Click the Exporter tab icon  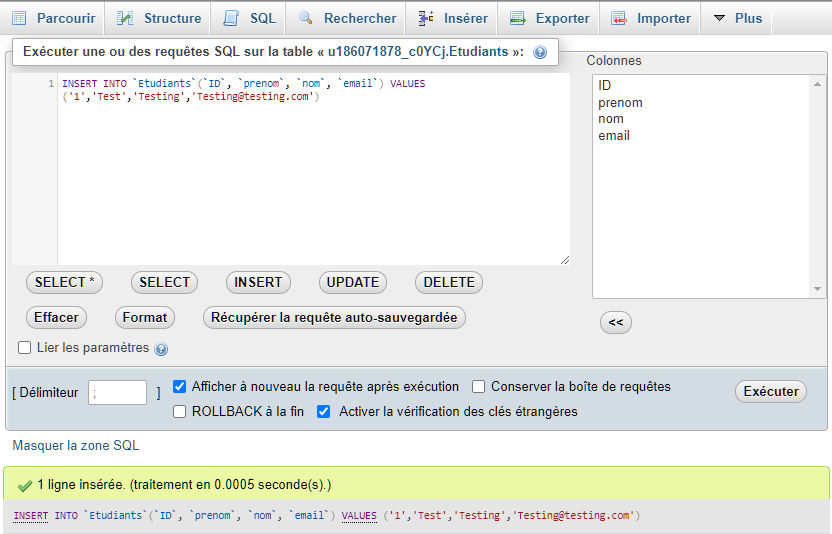[x=518, y=18]
